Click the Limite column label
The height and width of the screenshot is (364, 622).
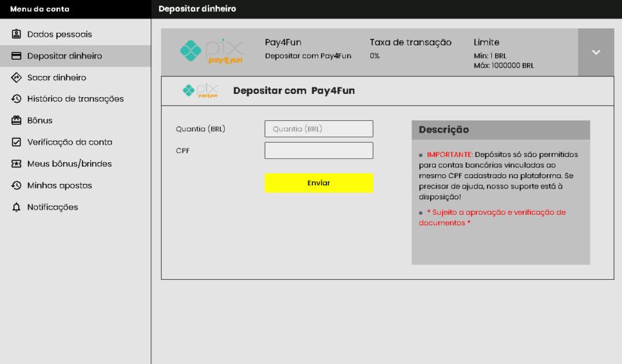click(x=487, y=43)
